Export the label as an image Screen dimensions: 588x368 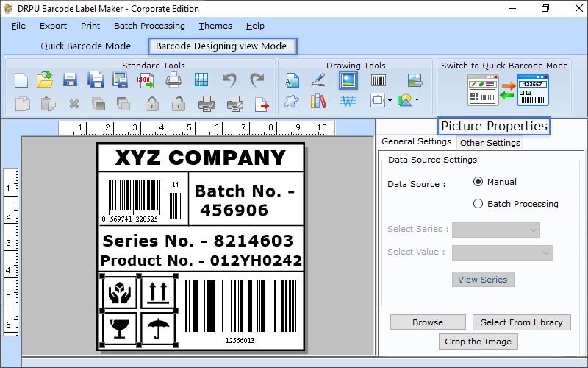pos(120,80)
